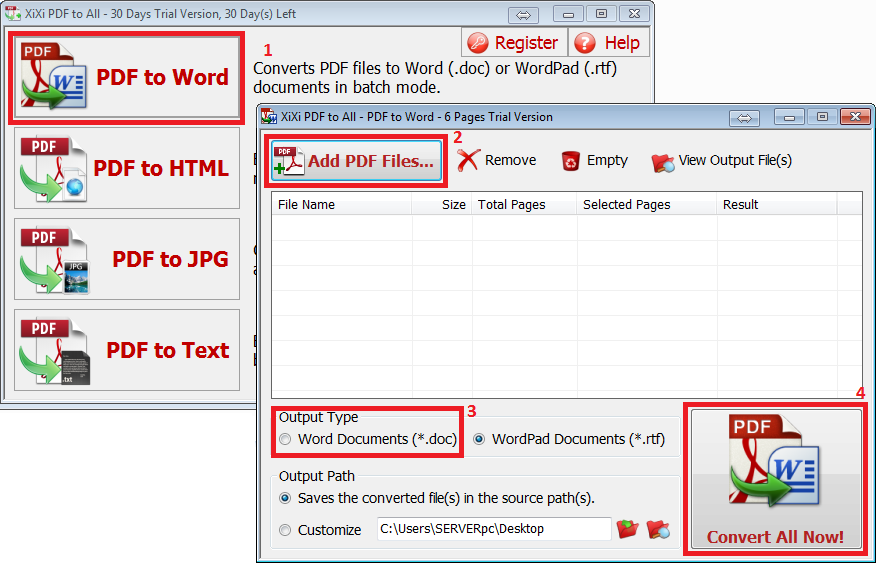The height and width of the screenshot is (565, 878).
Task: Enable the Customize output path option
Action: coord(286,530)
